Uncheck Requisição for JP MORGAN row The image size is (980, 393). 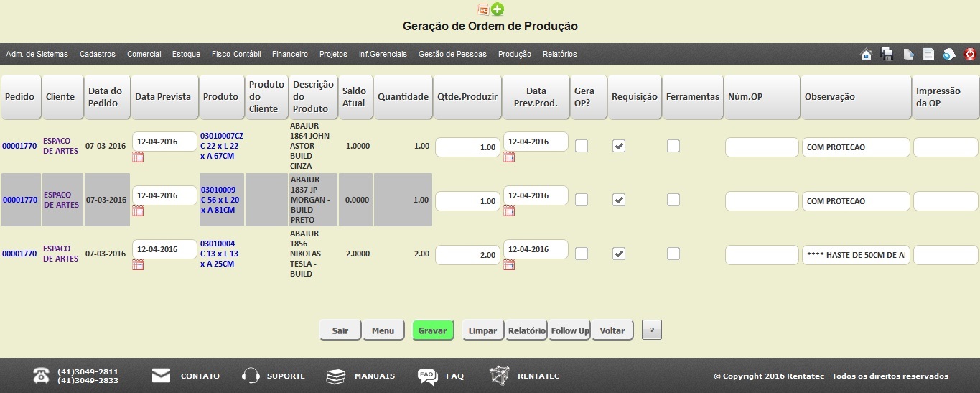click(618, 200)
